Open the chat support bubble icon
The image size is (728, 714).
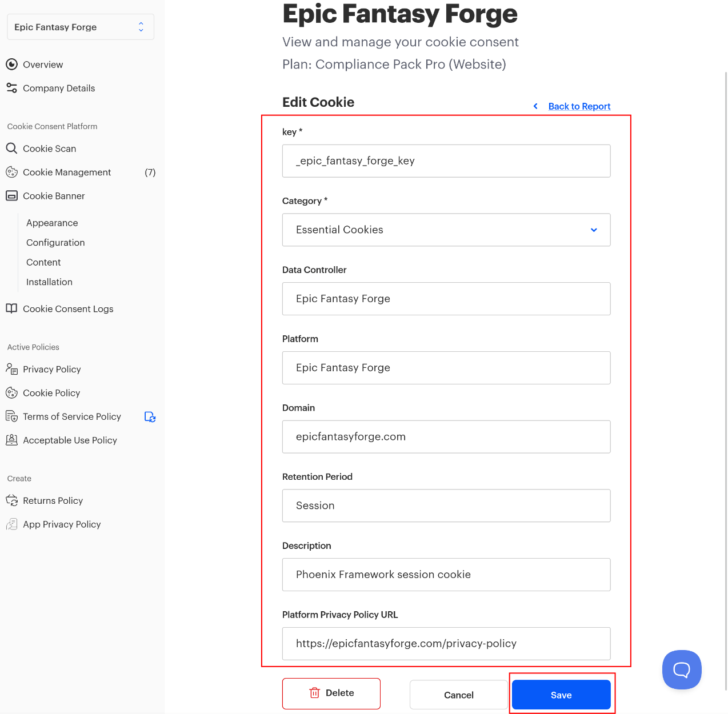(x=682, y=669)
